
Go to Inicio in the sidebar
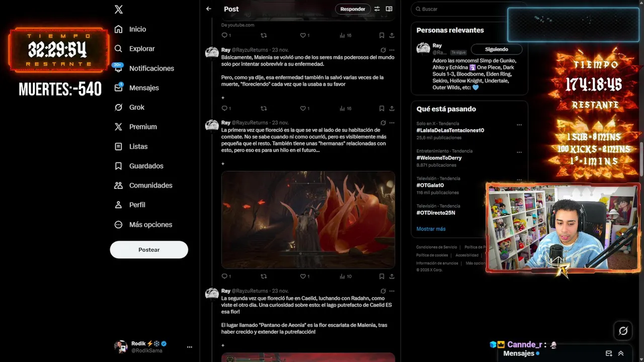[130, 29]
